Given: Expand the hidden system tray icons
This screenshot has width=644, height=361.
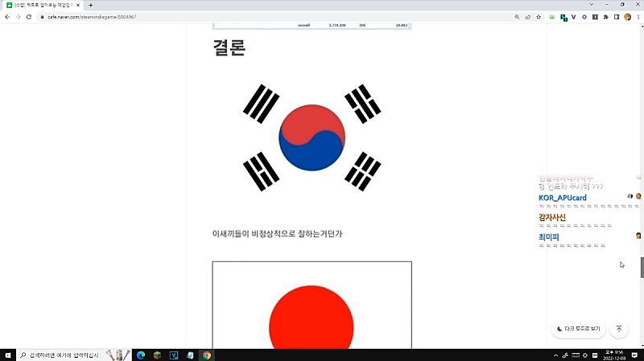Looking at the screenshot, I should (x=555, y=355).
